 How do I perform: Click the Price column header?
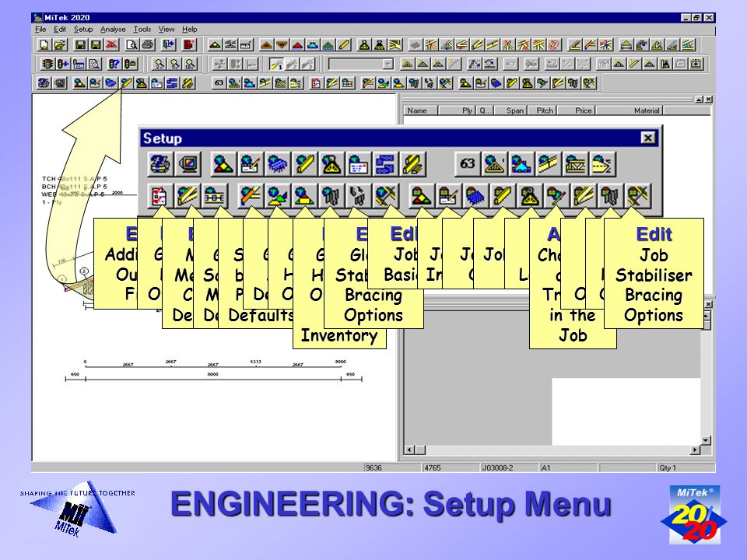click(577, 110)
